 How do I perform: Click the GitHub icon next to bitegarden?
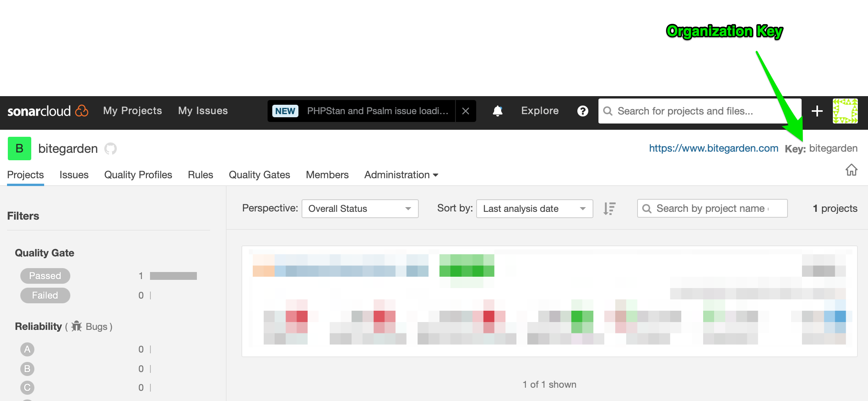pyautogui.click(x=111, y=149)
